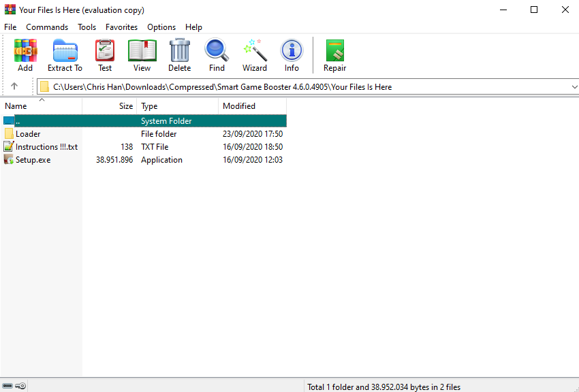579x392 pixels.
Task: Click the Repair archive icon
Action: pos(335,50)
